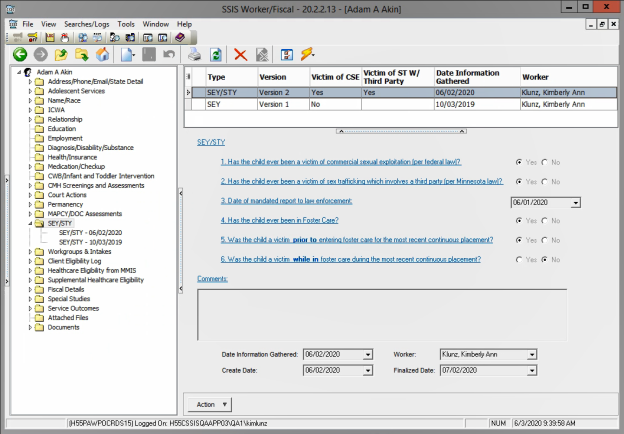This screenshot has width=624, height=434.
Task: Click the Comments link label
Action: click(213, 279)
